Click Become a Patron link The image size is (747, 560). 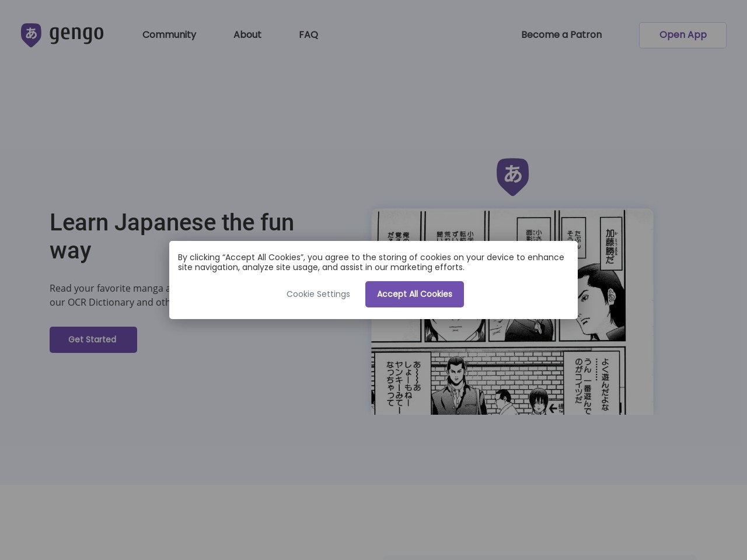click(561, 35)
